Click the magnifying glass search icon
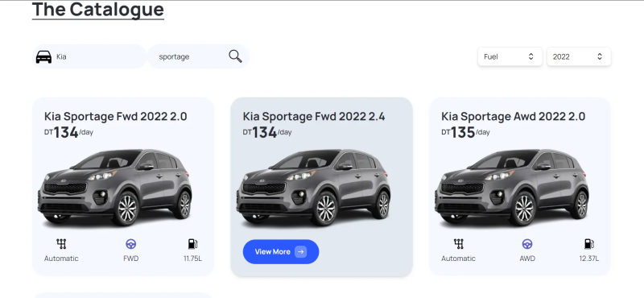The width and height of the screenshot is (644, 298). tap(235, 56)
